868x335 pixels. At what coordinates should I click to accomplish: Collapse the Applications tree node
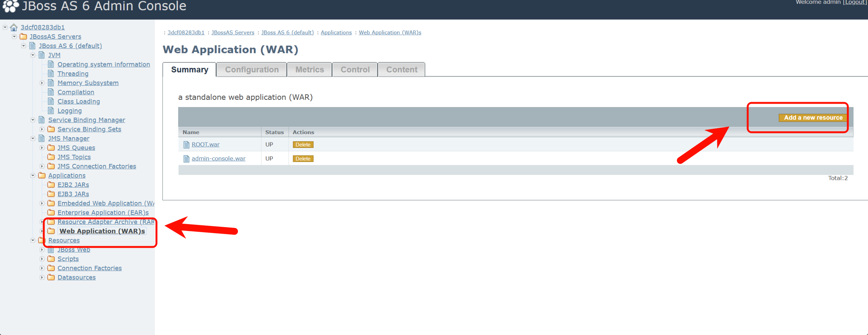point(33,176)
